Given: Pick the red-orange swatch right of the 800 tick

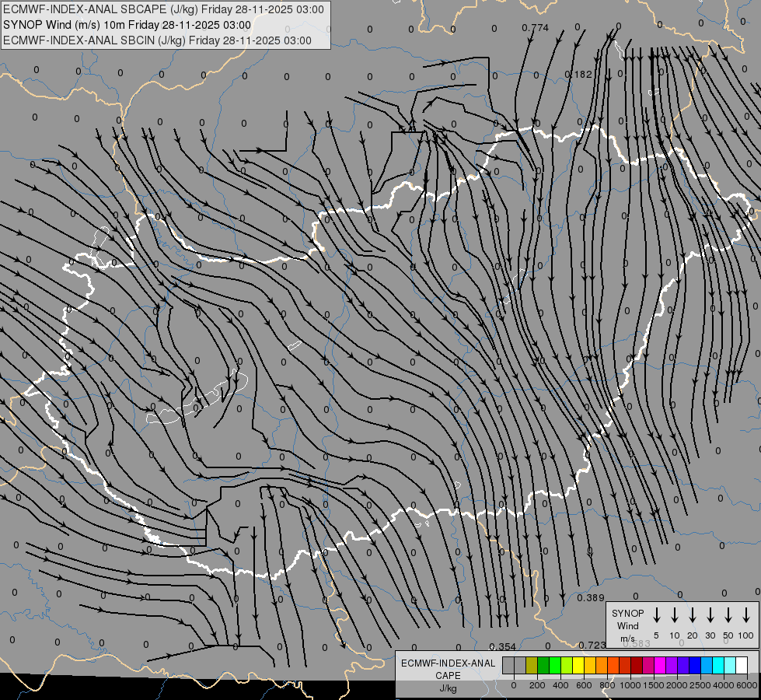Looking at the screenshot, I should (613, 665).
